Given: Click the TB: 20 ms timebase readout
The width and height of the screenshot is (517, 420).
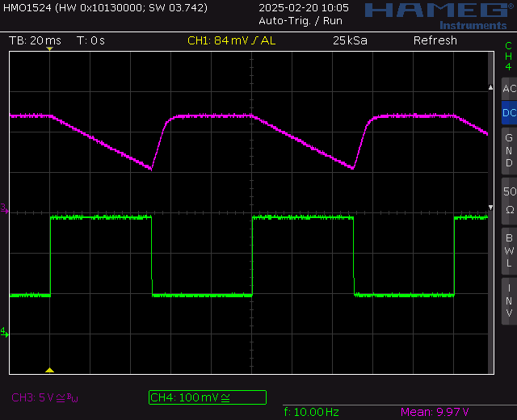Looking at the screenshot, I should pyautogui.click(x=35, y=40).
